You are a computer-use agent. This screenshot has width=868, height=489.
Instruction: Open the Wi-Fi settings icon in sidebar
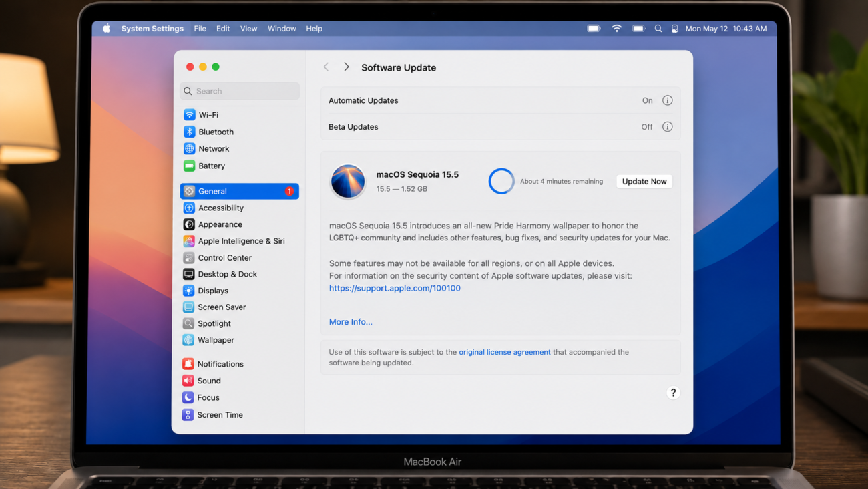click(x=190, y=115)
